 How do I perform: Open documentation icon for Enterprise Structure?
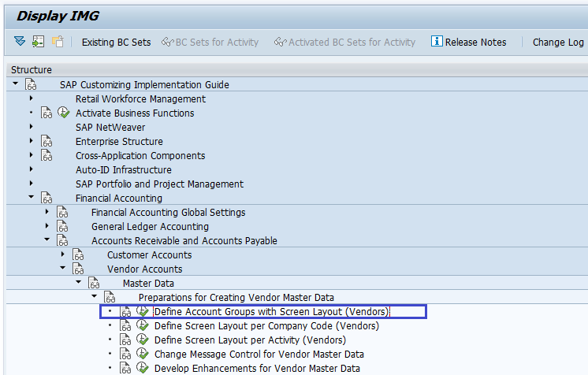[47, 141]
